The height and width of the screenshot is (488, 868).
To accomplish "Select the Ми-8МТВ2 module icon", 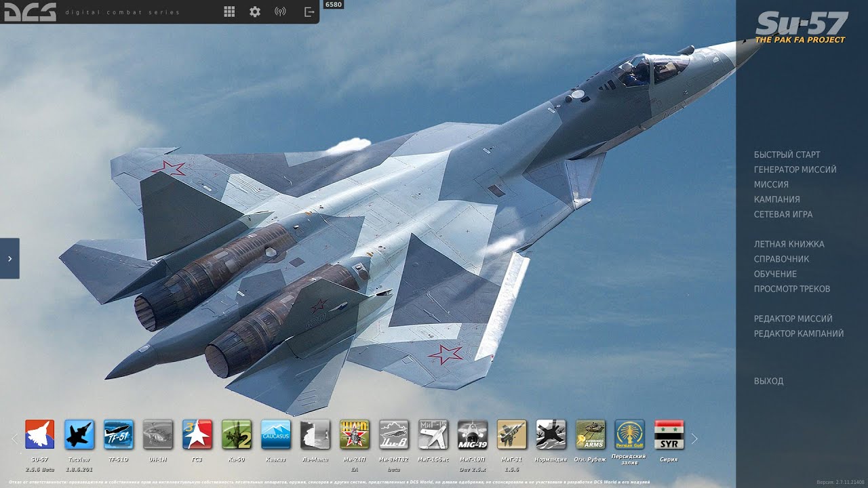I will tap(393, 434).
